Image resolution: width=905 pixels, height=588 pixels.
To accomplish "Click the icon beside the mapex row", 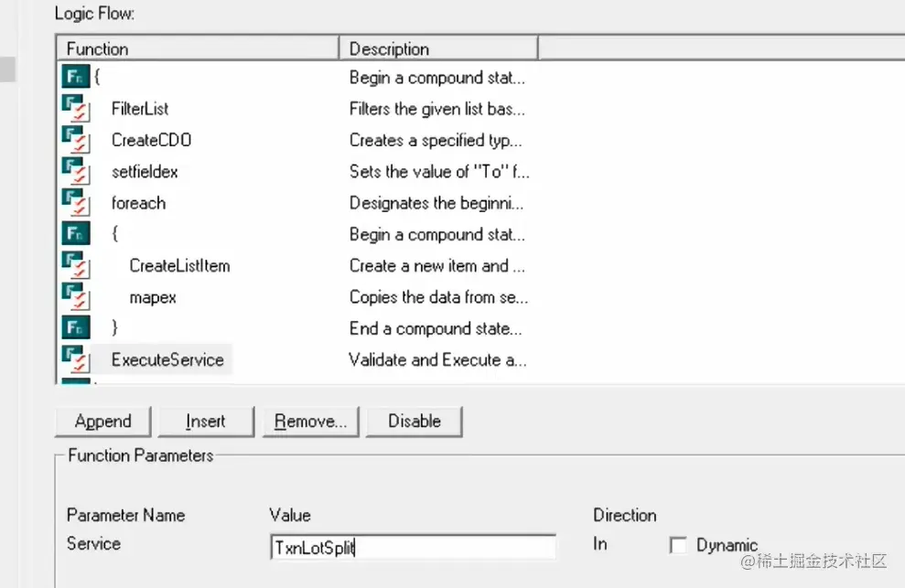I will pos(76,296).
